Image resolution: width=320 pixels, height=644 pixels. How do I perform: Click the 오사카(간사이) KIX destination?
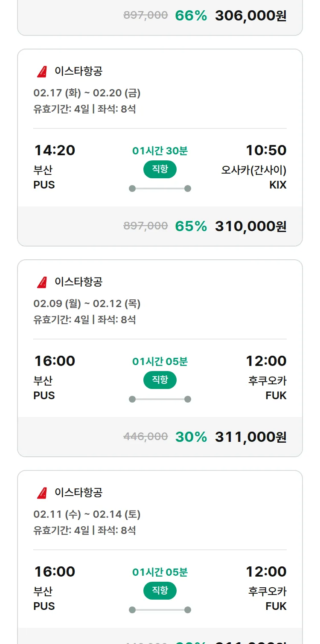point(254,177)
